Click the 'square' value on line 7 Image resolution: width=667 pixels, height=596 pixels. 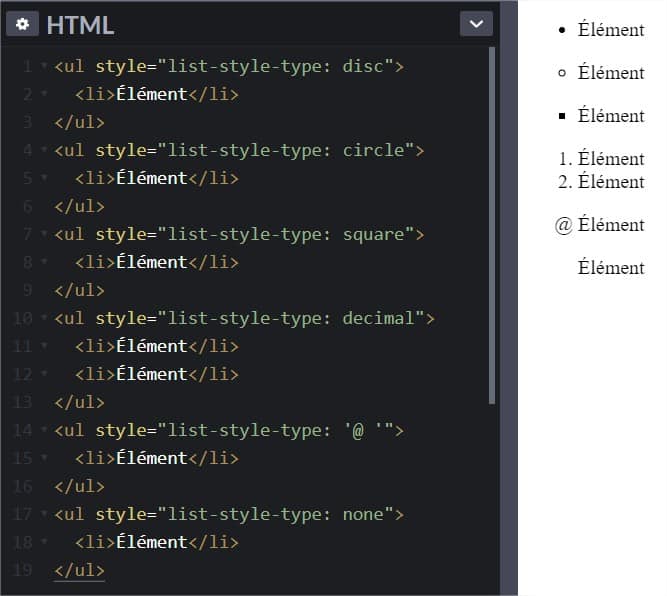click(372, 235)
